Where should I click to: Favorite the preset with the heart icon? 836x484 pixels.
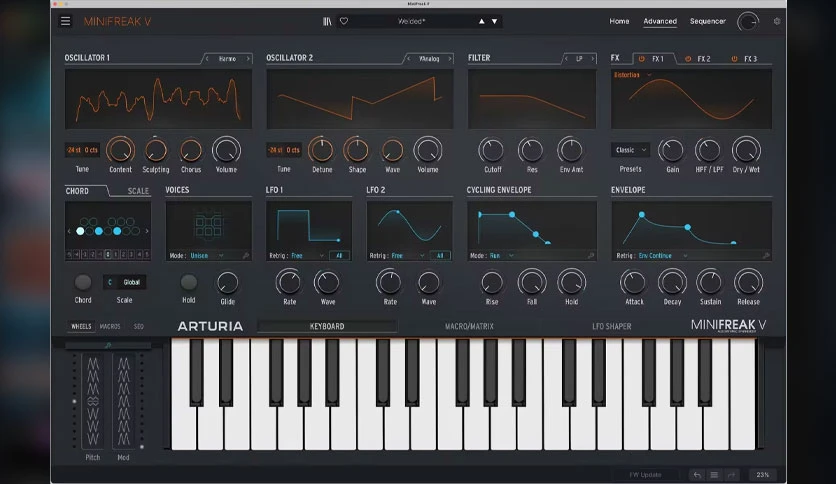(x=344, y=21)
